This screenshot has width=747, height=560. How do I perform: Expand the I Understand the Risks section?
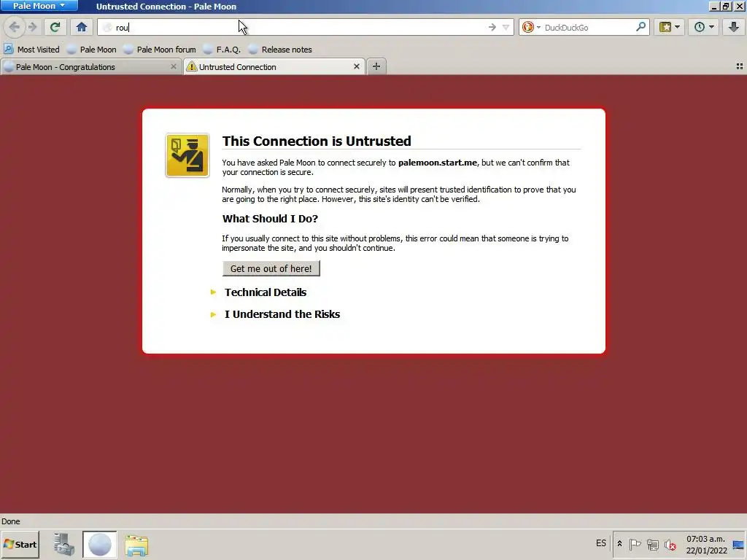(x=282, y=314)
